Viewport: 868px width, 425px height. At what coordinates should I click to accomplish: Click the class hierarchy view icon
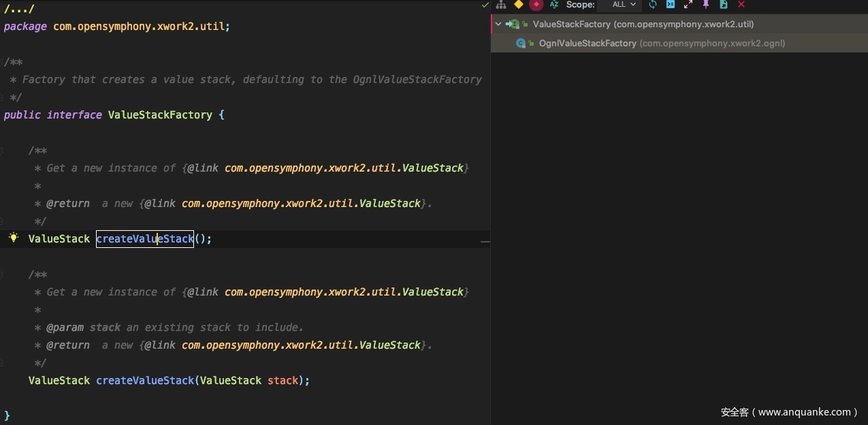[501, 5]
